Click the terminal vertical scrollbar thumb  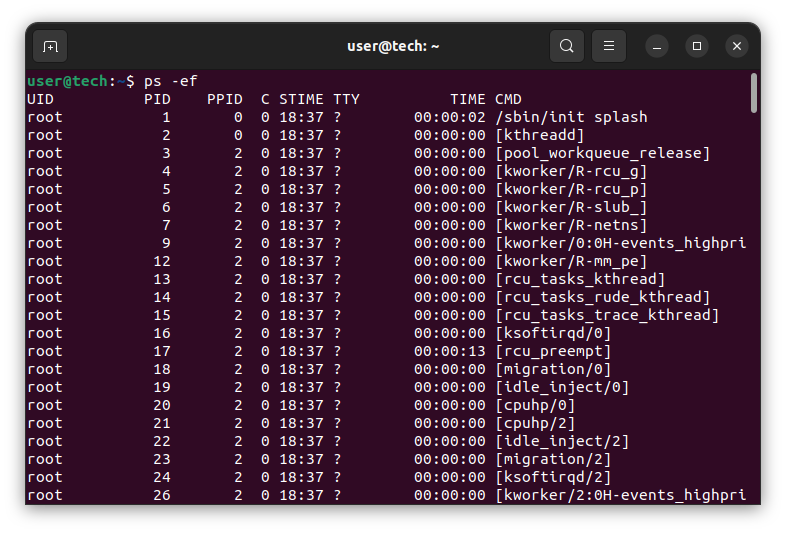(753, 91)
